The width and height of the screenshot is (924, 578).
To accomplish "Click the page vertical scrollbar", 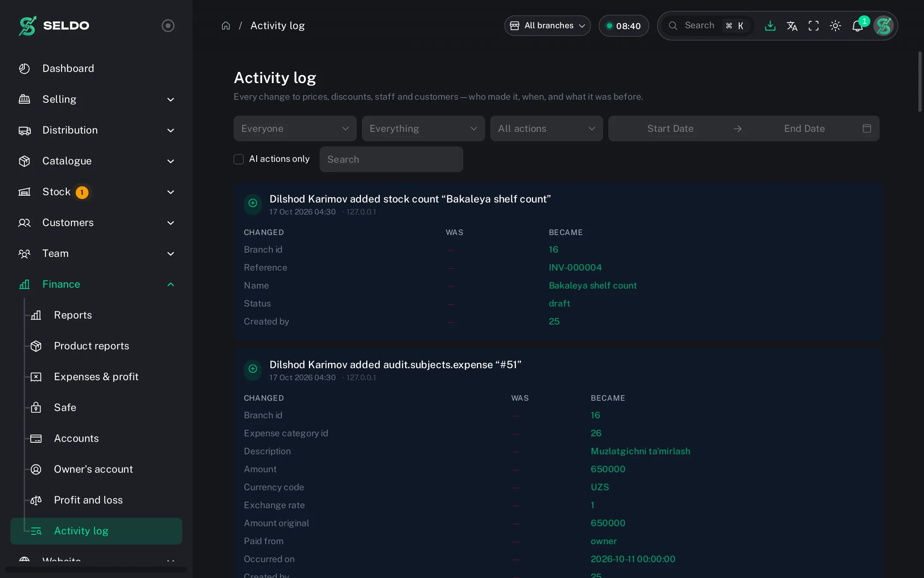I will [x=920, y=81].
